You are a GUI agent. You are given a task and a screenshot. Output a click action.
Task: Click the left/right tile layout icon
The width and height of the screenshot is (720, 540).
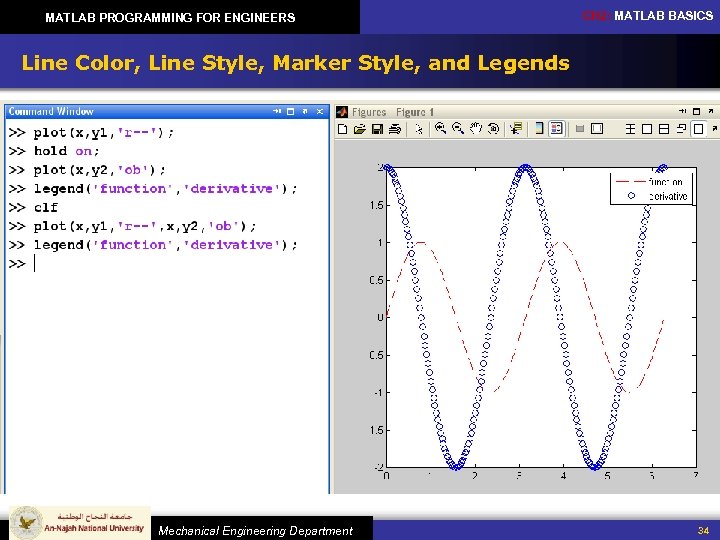[647, 129]
